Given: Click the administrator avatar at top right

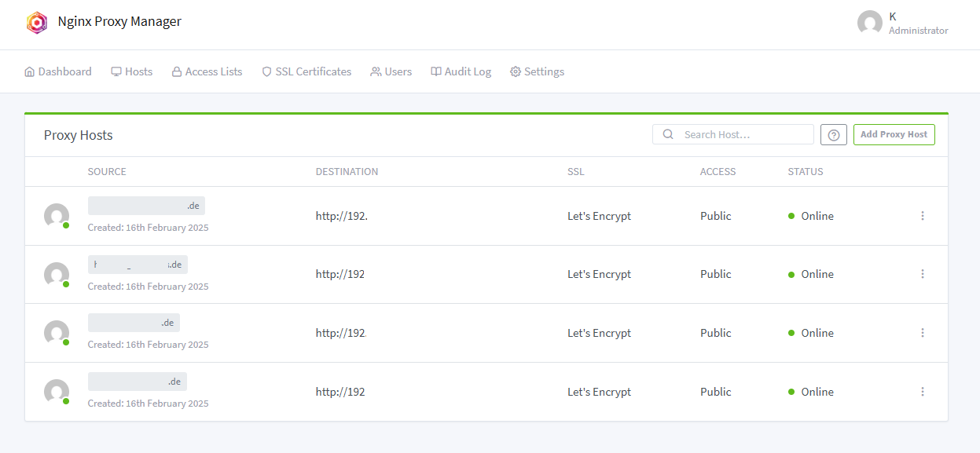Looking at the screenshot, I should (869, 23).
